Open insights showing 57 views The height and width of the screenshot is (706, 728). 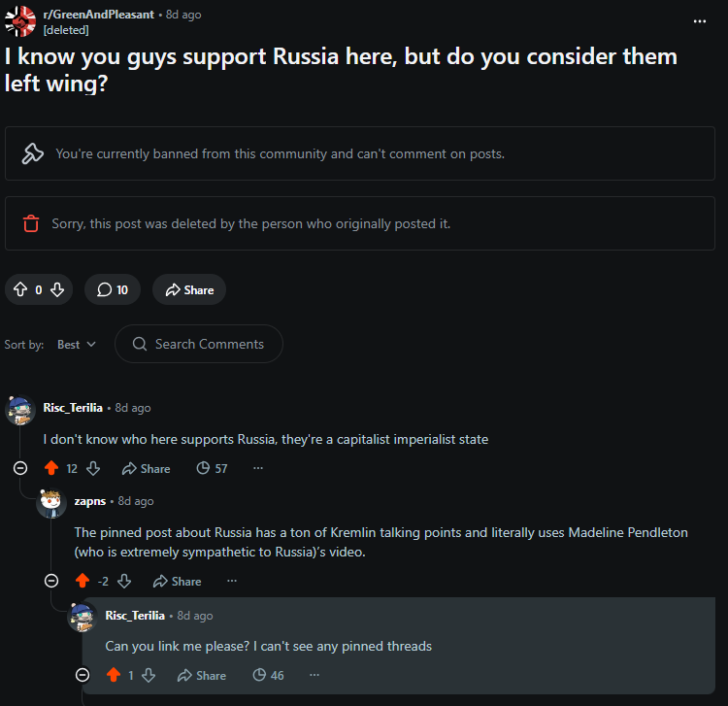(212, 468)
